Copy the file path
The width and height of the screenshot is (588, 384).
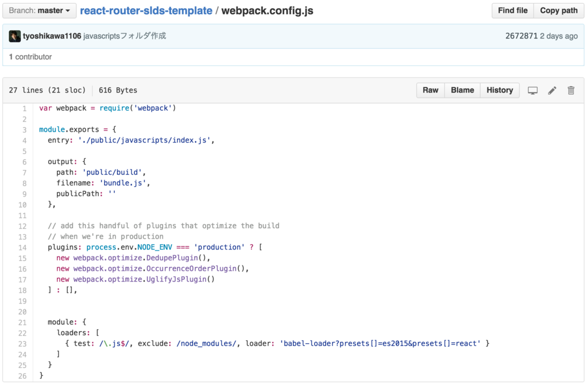pos(558,10)
